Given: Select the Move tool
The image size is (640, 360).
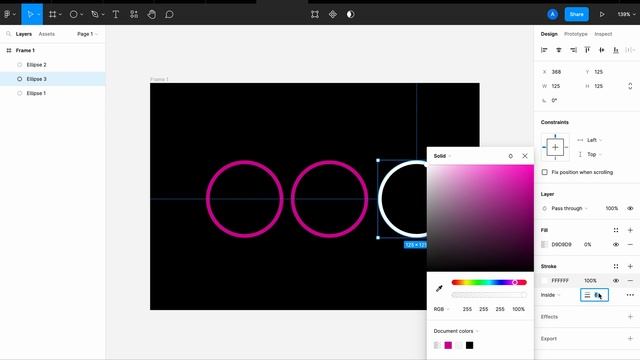Looking at the screenshot, I should point(30,14).
